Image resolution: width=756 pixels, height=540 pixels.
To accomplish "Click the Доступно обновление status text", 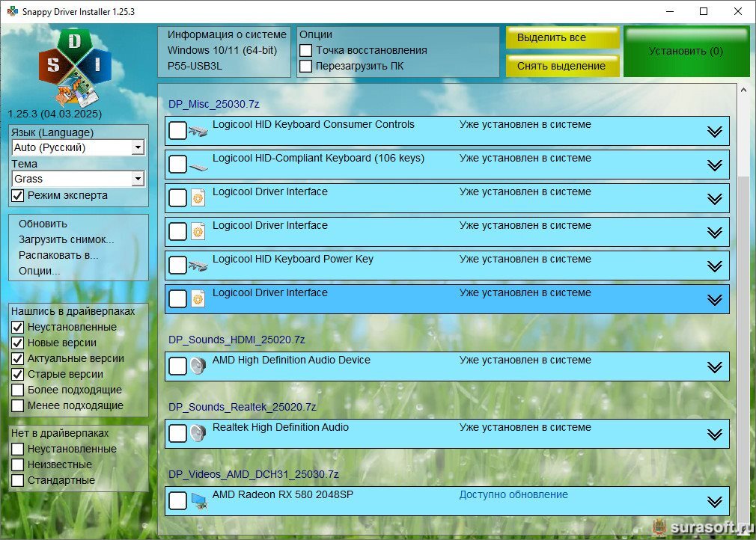I will click(513, 494).
